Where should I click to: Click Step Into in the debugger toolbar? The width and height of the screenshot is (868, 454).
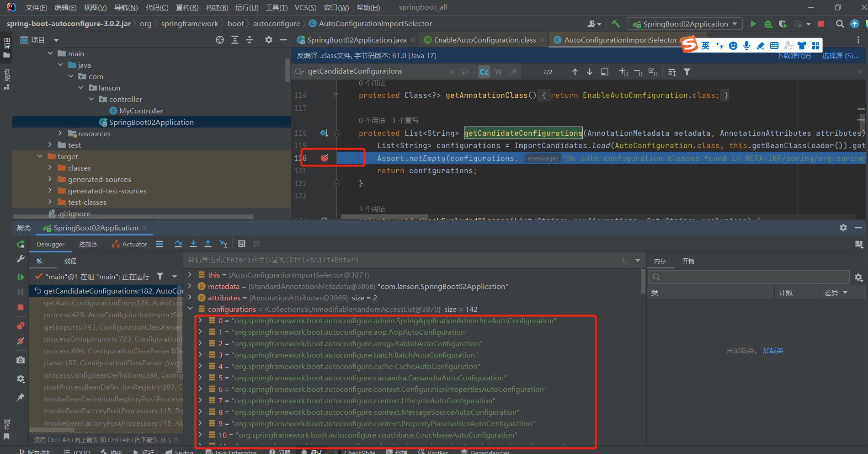tap(193, 244)
